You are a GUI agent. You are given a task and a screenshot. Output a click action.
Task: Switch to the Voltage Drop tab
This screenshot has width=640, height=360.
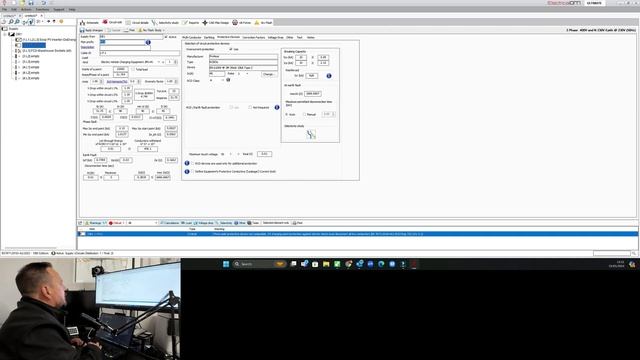[x=276, y=37]
